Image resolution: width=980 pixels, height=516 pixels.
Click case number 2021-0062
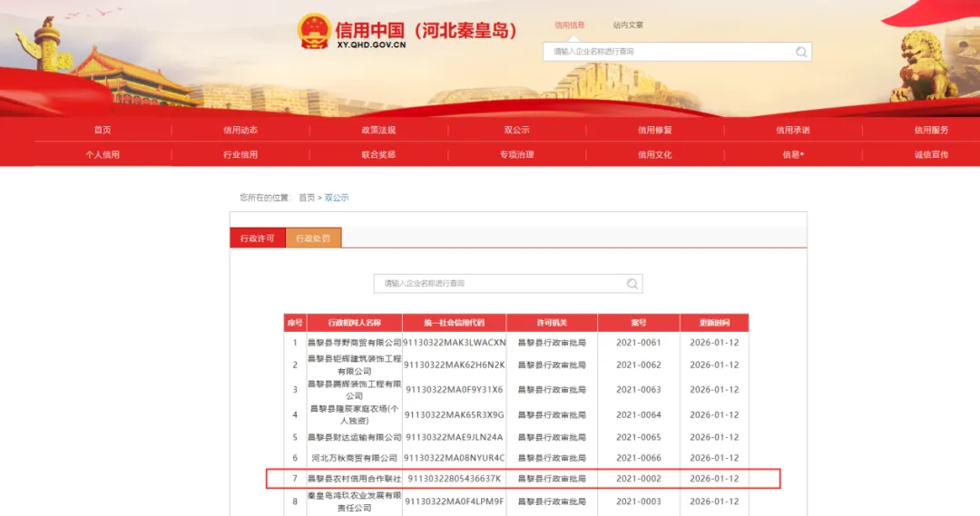click(639, 365)
